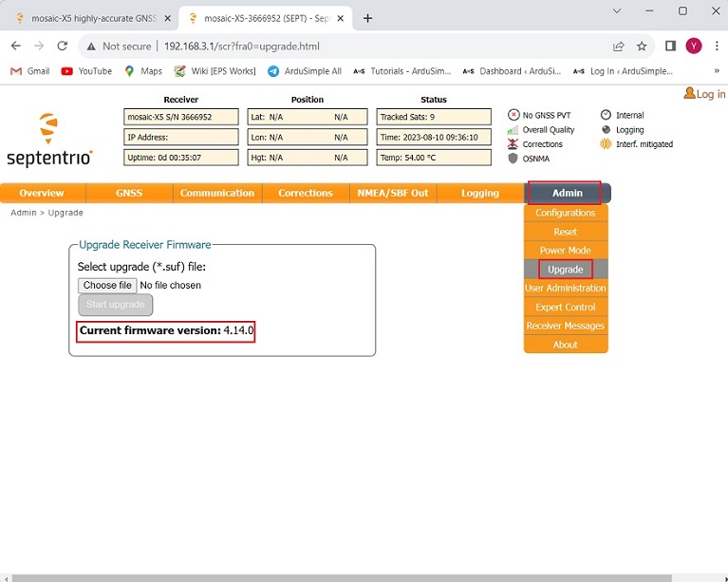Bookmark this page with the star icon
Viewport: 728px width, 582px height.
pos(642,46)
